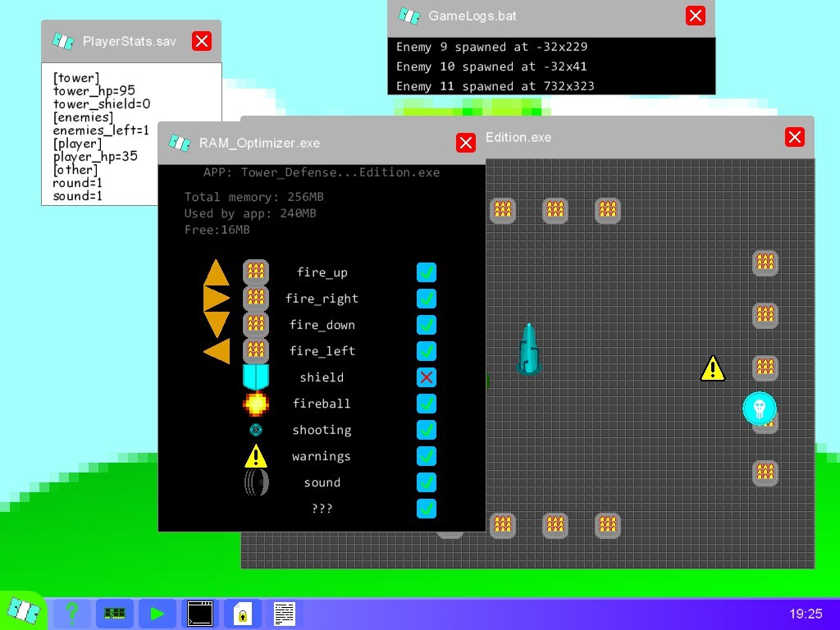Click the left-pointing orange fire_left arrow

[x=215, y=351]
